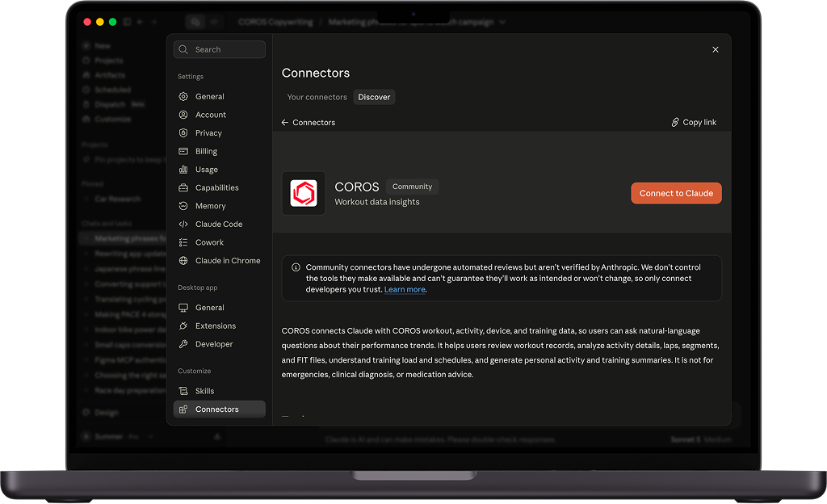827x504 pixels.
Task: Open Claude in Chrome settings
Action: 219,260
